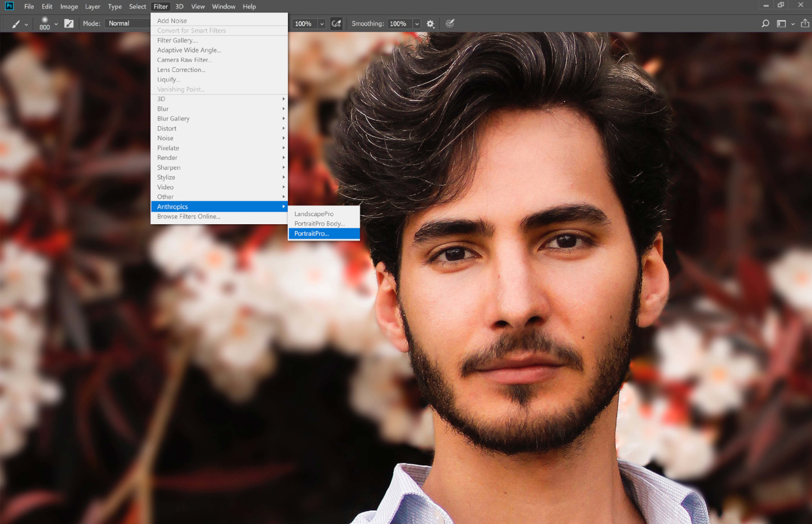Viewport: 812px width, 524px height.
Task: Open the Edit menu
Action: click(x=47, y=6)
